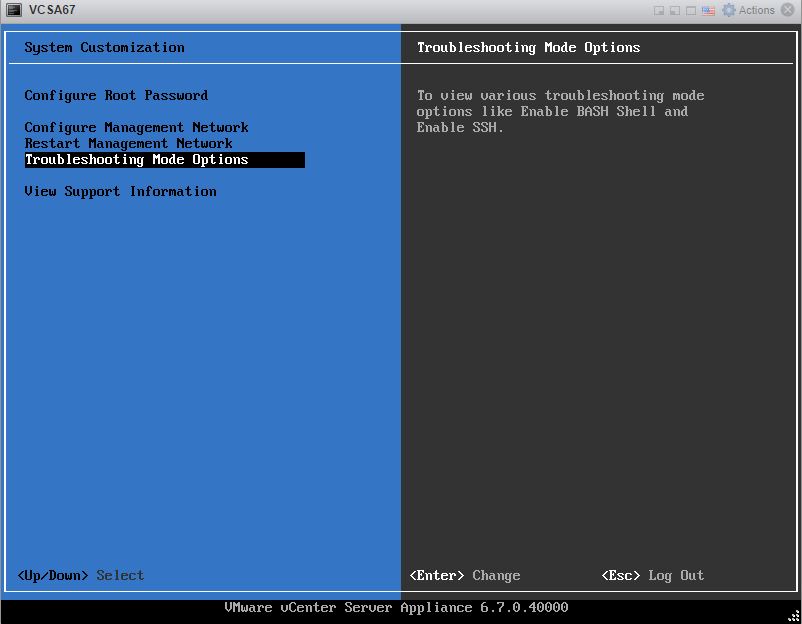Click the VMware vCenter Server Appliance version footer
Viewport: 802px width, 624px height.
[x=396, y=608]
